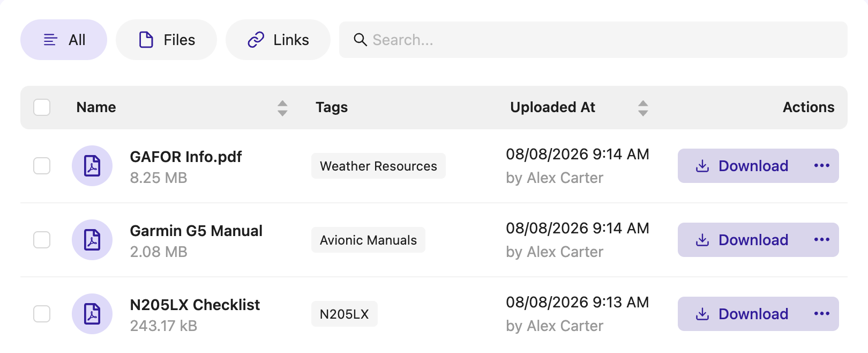The height and width of the screenshot is (353, 868).
Task: Open more options for Garmin G5 Manual
Action: [x=821, y=240]
